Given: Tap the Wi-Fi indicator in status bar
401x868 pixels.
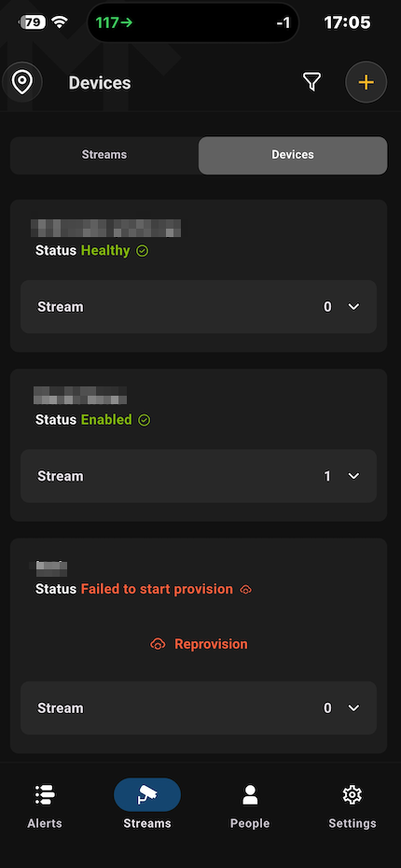Looking at the screenshot, I should coord(59,22).
